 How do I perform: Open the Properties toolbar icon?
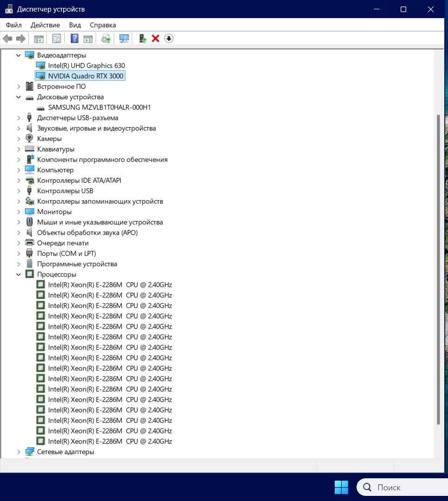point(56,39)
